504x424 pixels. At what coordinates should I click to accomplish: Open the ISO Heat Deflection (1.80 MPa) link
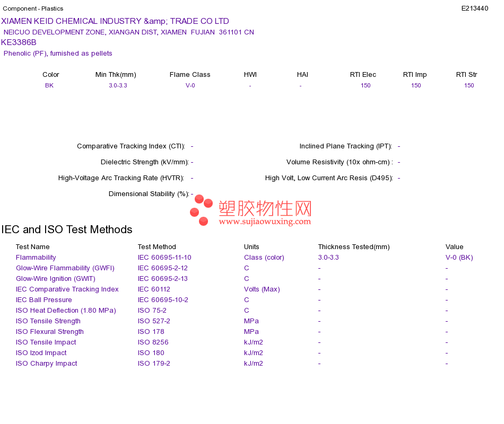coord(66,310)
